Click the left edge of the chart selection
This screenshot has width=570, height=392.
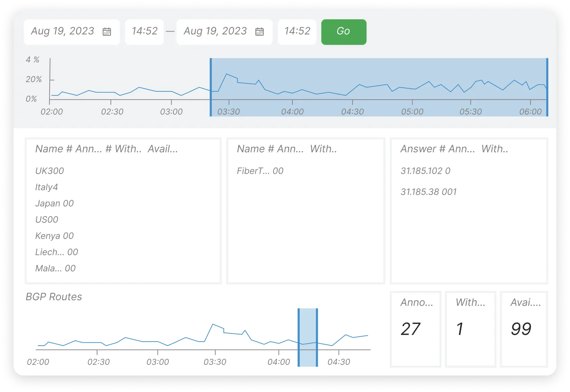click(211, 87)
